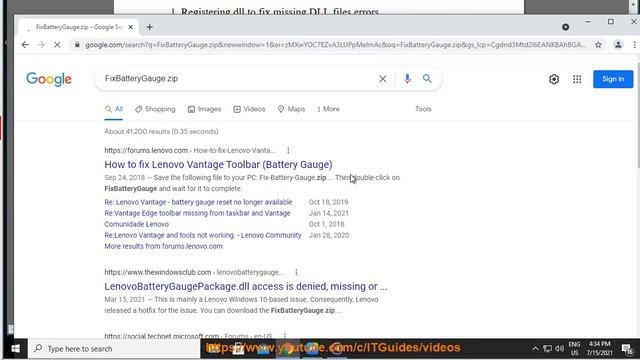640x360 pixels.
Task: Open the Google apps grid
Action: 577,79
